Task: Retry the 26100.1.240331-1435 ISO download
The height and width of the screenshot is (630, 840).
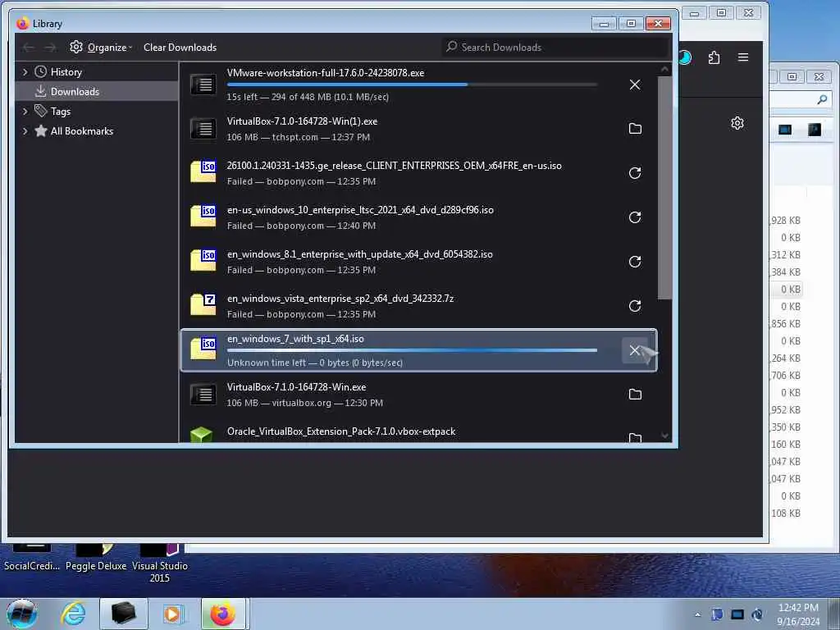Action: [x=635, y=173]
